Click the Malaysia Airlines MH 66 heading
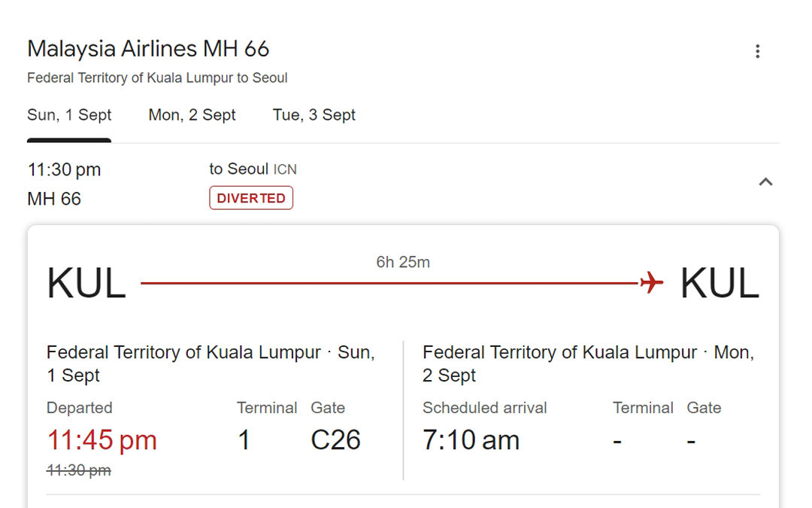 tap(148, 49)
